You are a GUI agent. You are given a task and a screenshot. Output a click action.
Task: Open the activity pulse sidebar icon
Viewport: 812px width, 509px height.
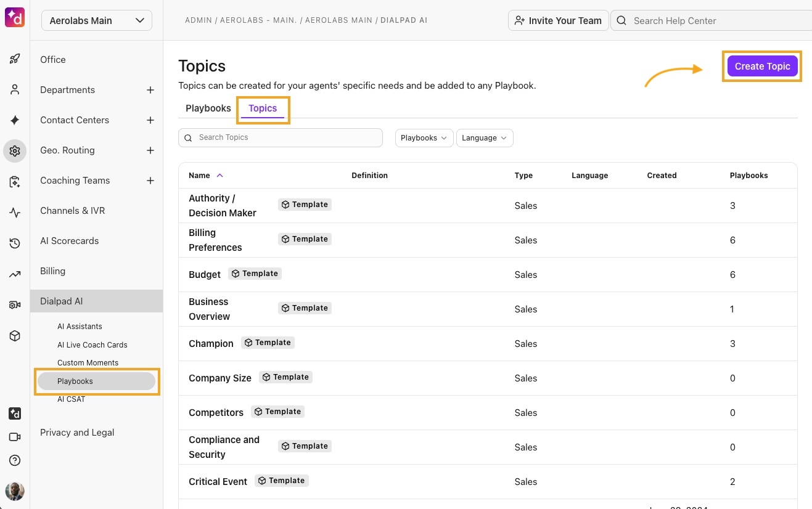[x=15, y=213]
